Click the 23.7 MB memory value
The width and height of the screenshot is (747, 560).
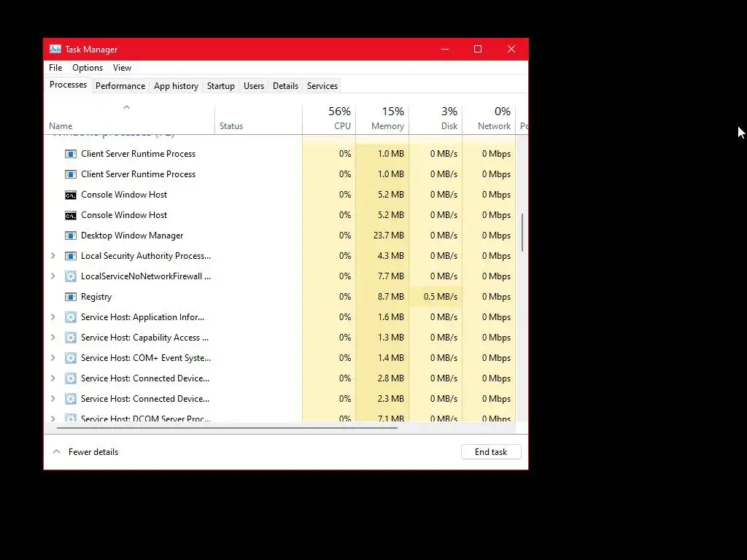coord(389,236)
